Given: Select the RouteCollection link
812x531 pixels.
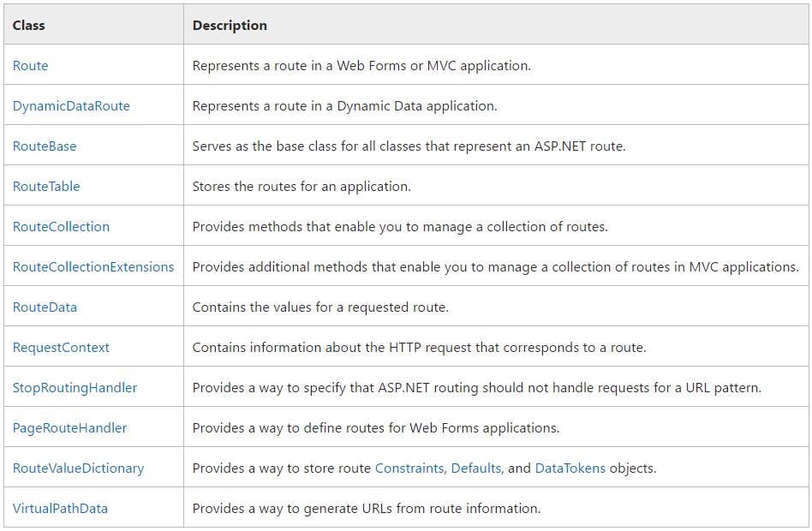Looking at the screenshot, I should point(61,227).
